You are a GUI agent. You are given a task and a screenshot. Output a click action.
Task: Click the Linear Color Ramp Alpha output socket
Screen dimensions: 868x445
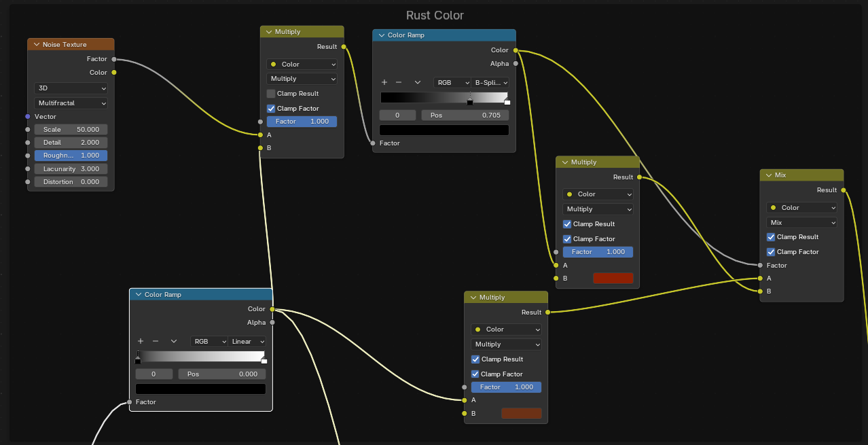pos(272,323)
